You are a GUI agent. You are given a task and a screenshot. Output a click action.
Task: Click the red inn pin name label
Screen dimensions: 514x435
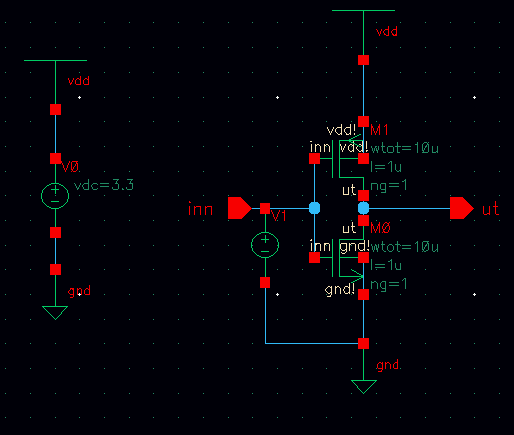[200, 209]
